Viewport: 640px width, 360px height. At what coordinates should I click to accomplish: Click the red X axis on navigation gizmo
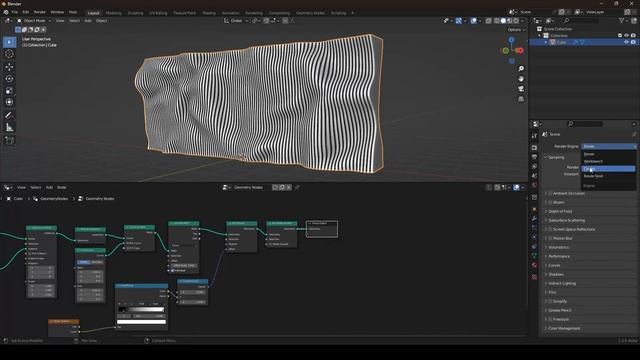(x=520, y=50)
